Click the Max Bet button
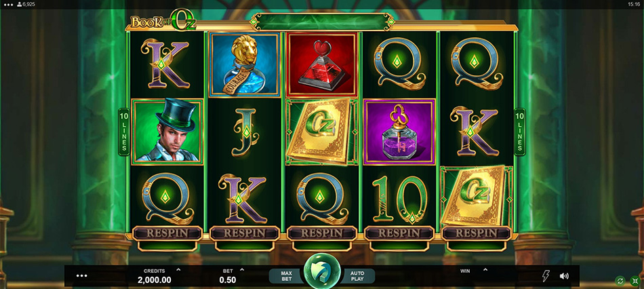 click(287, 276)
